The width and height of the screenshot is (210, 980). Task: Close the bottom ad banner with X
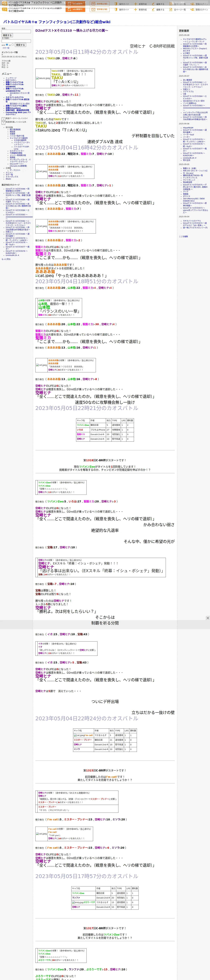[208, 618]
